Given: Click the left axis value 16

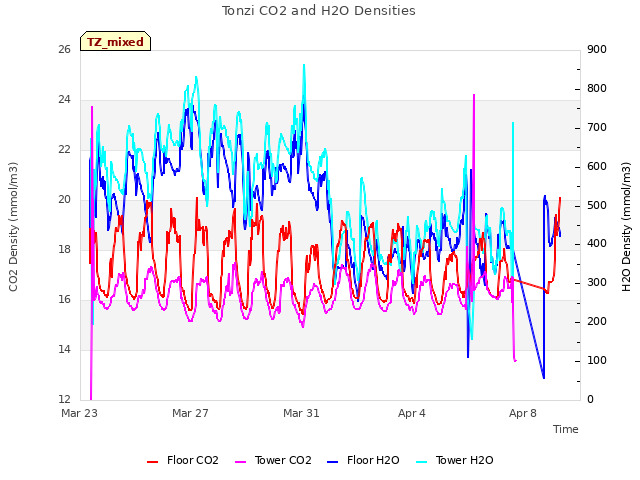Looking at the screenshot, I should pos(64,300).
